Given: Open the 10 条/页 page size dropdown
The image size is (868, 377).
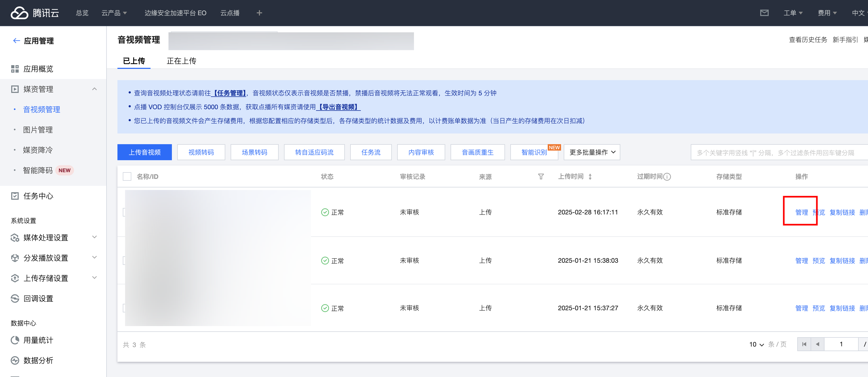Looking at the screenshot, I should (x=756, y=344).
